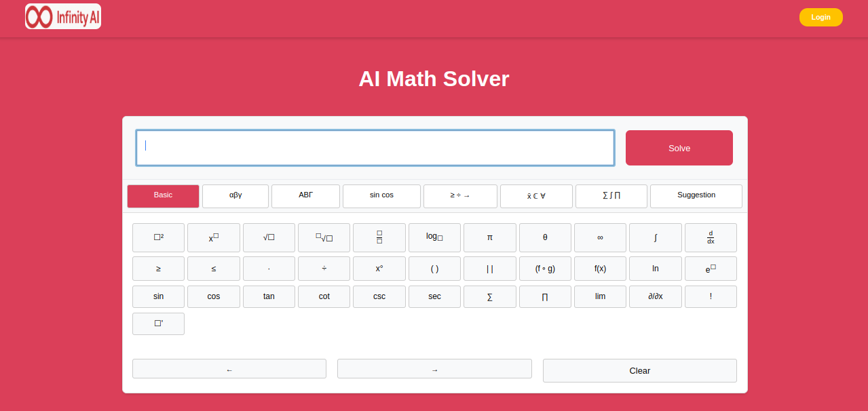
Task: Insert the square root symbol
Action: pyautogui.click(x=269, y=237)
